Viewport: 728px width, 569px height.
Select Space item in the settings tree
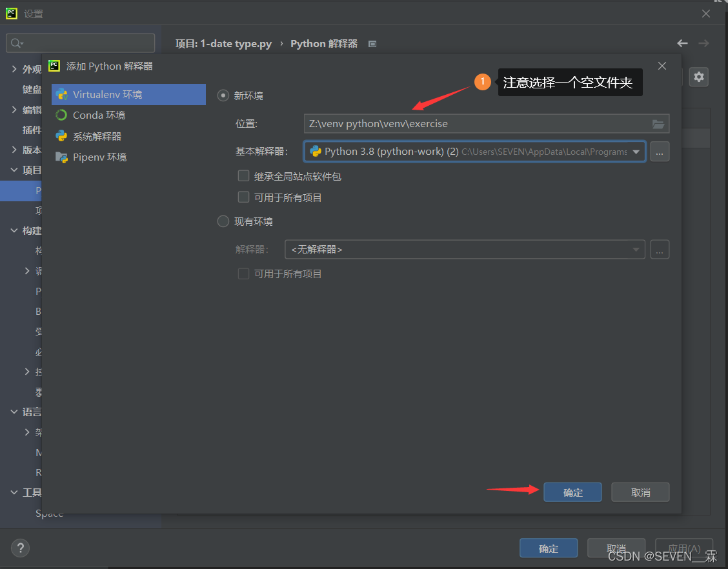click(49, 514)
